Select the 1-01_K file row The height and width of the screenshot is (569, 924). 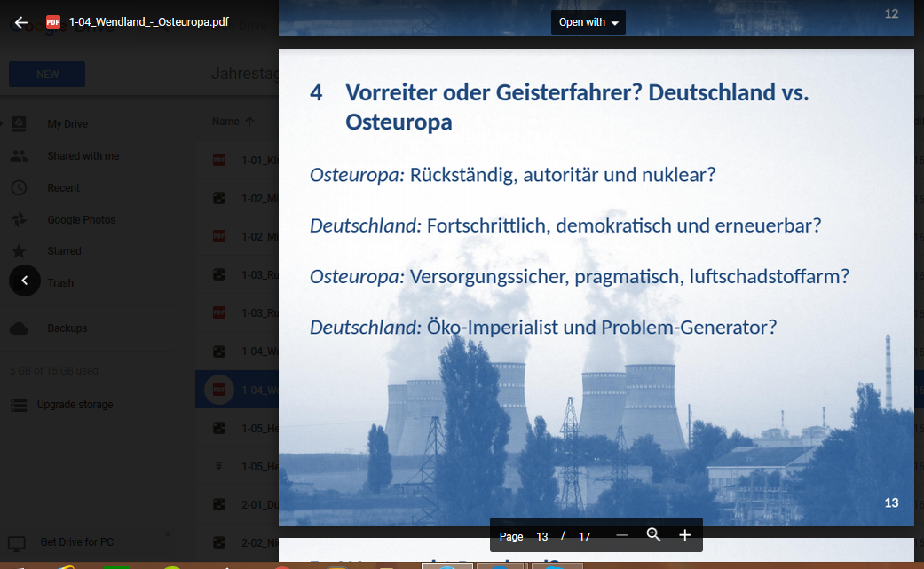tap(237, 160)
